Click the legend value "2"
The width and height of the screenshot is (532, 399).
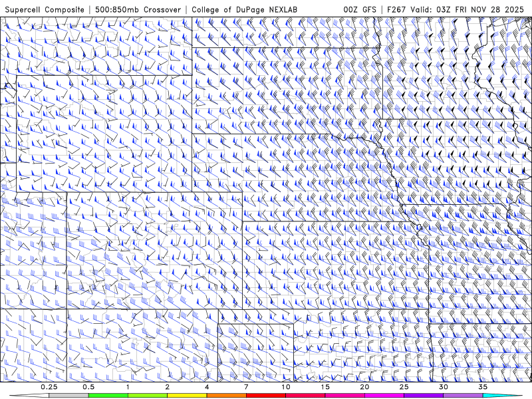[168, 387]
